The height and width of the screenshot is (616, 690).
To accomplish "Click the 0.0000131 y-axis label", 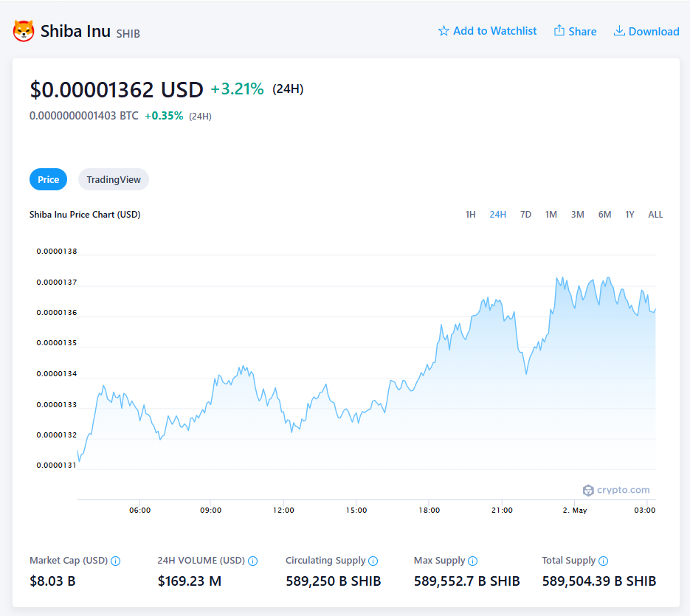I will 56,465.
